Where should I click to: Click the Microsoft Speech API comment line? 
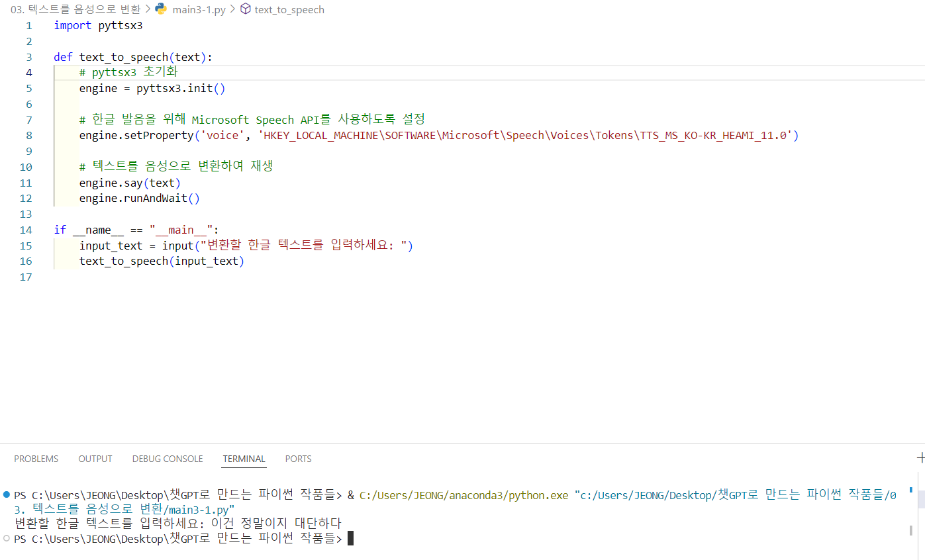pos(252,120)
